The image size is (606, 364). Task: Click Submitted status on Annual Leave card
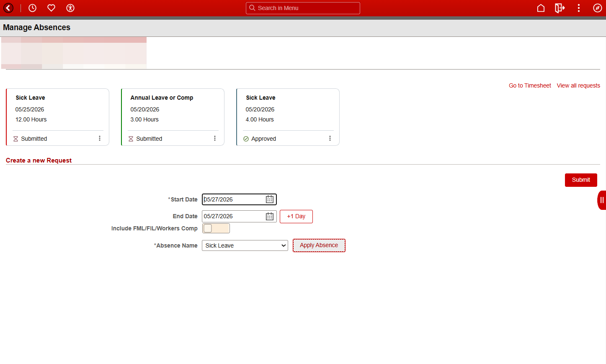149,139
